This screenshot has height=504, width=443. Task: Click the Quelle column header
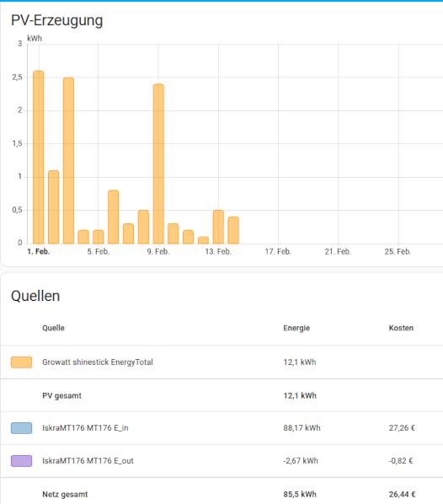point(53,328)
